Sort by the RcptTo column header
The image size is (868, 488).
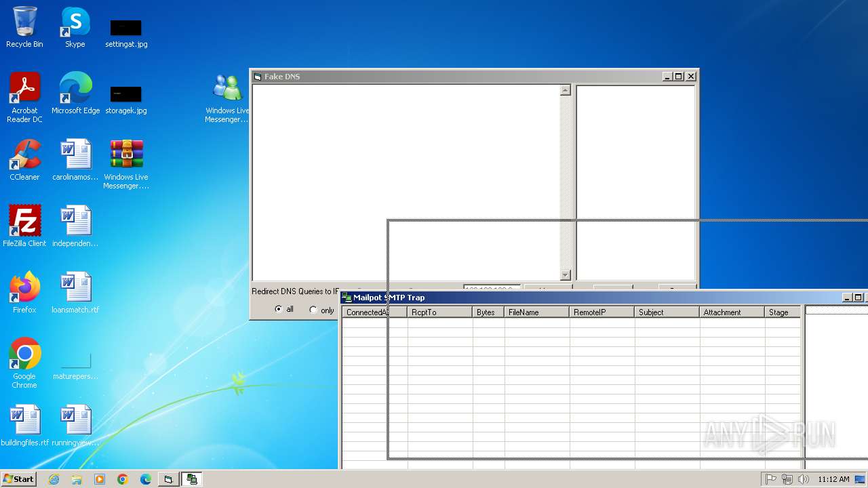[439, 312]
